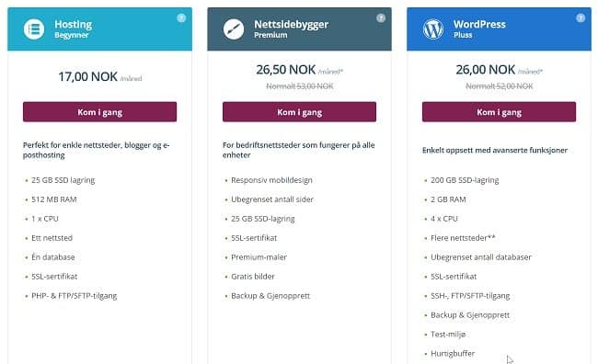
Task: Select the WordPress Pluss header
Action: click(x=499, y=29)
